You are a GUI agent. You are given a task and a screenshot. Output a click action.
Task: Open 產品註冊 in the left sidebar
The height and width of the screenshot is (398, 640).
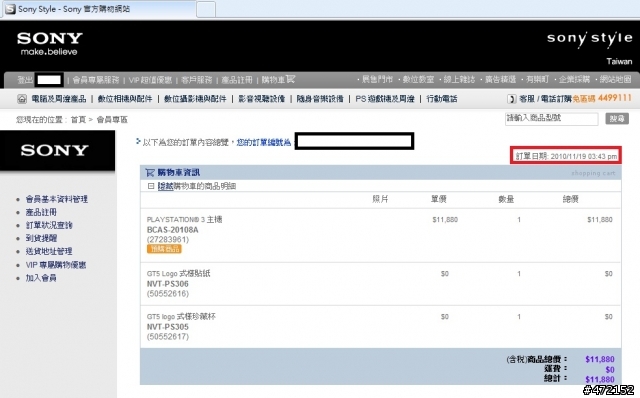(41, 212)
